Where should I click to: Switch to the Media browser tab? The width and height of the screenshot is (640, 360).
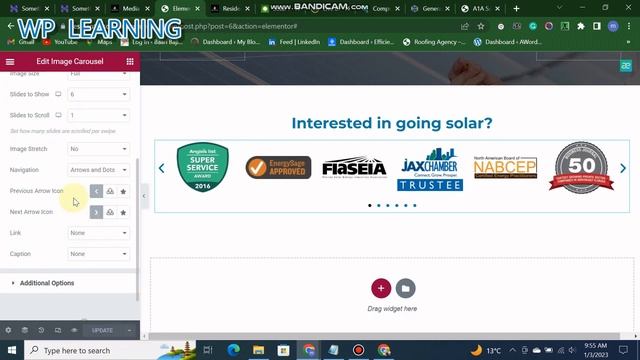(x=130, y=9)
